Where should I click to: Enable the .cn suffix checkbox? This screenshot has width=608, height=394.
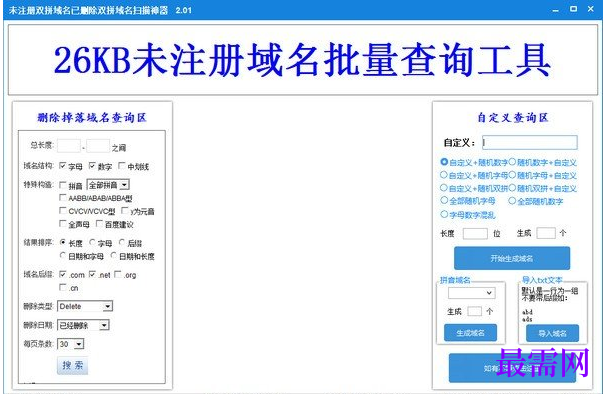62,287
